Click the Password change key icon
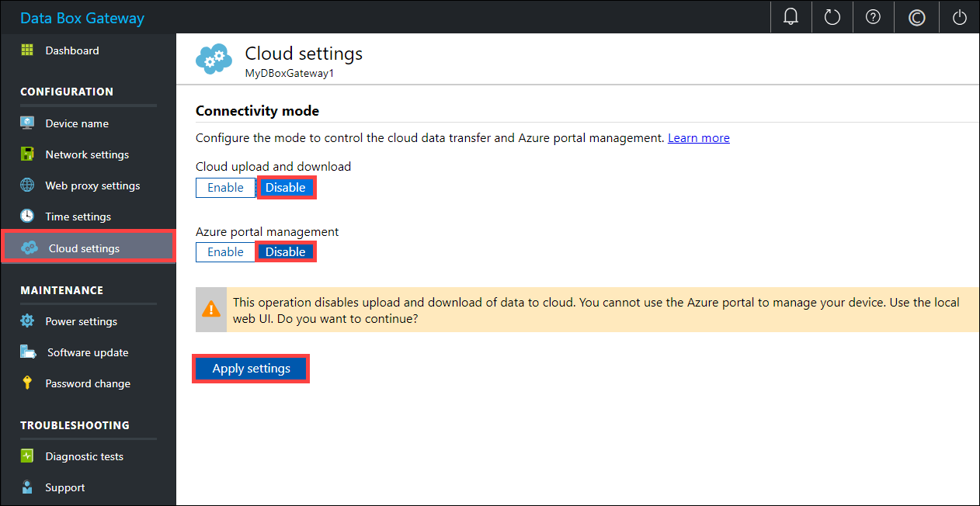Image resolution: width=980 pixels, height=506 pixels. click(x=27, y=383)
